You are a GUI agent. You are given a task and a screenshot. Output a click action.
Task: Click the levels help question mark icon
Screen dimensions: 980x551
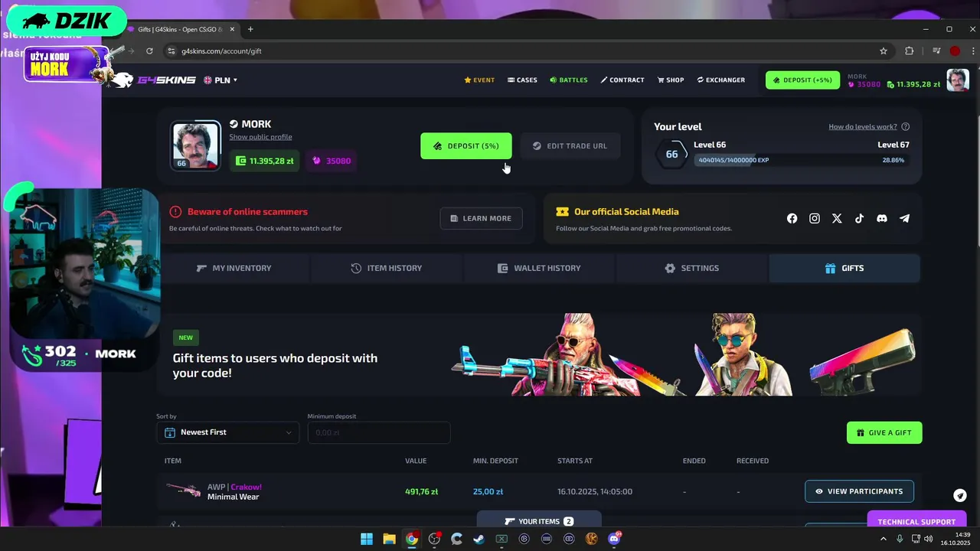click(906, 127)
